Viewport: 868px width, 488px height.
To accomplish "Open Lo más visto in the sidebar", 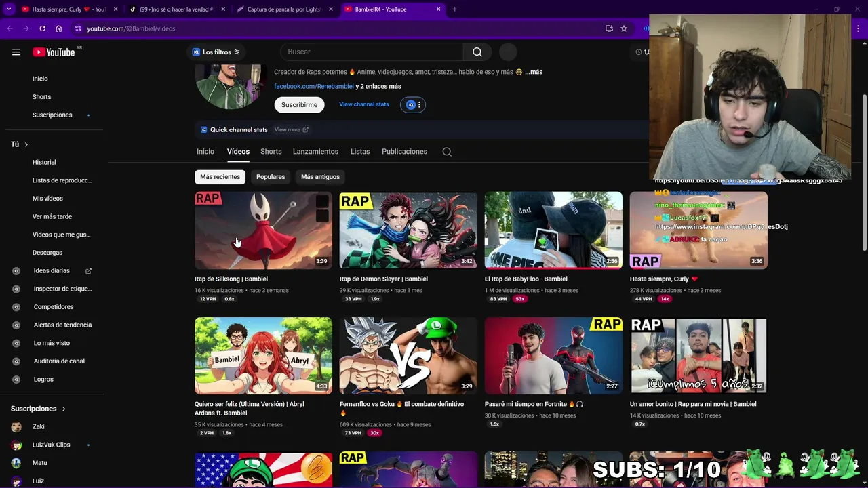I will pyautogui.click(x=52, y=343).
